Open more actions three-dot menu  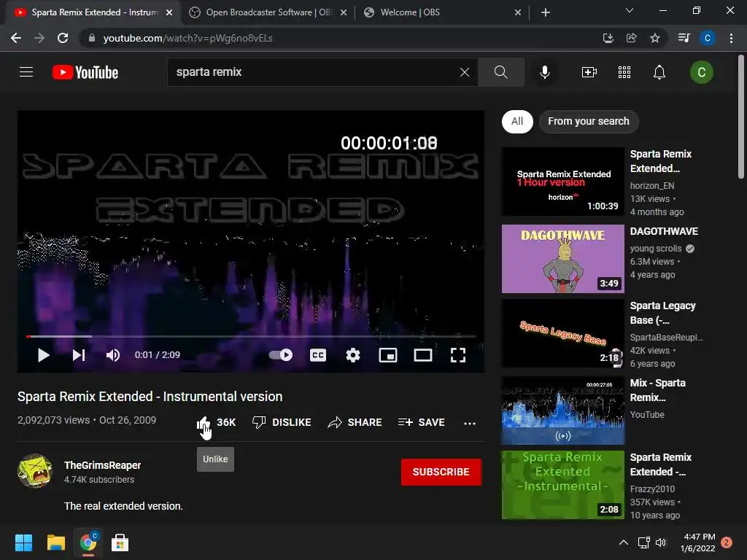[470, 423]
